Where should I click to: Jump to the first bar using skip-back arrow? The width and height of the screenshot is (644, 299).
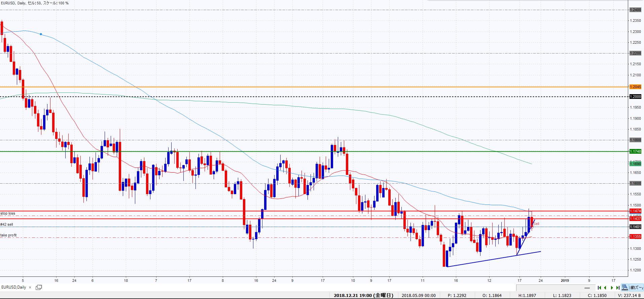[x=599, y=288]
